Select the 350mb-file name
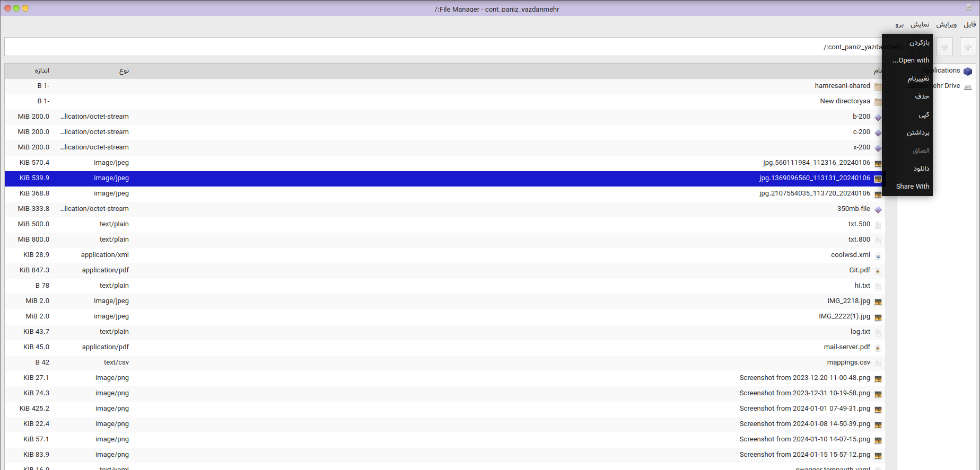980x470 pixels. click(854, 209)
